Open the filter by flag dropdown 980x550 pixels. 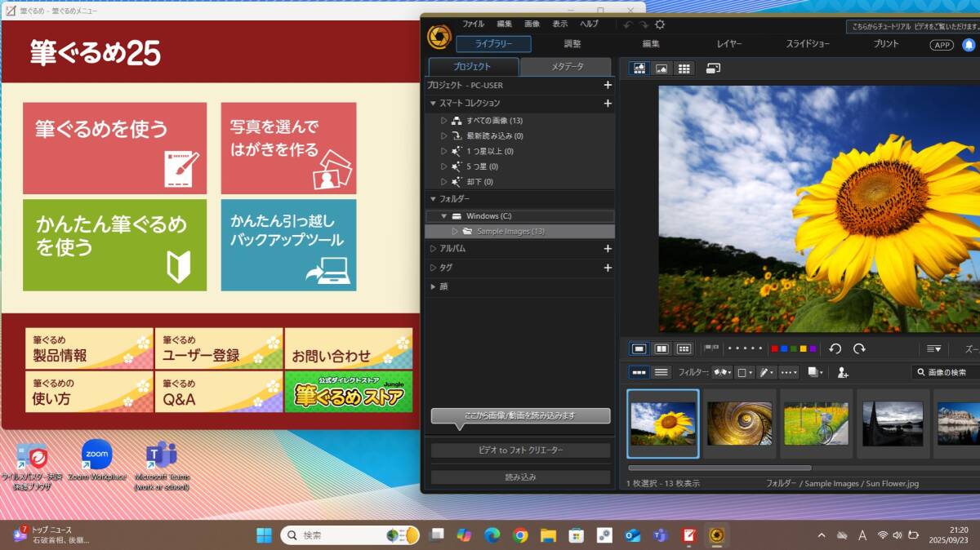(x=722, y=372)
